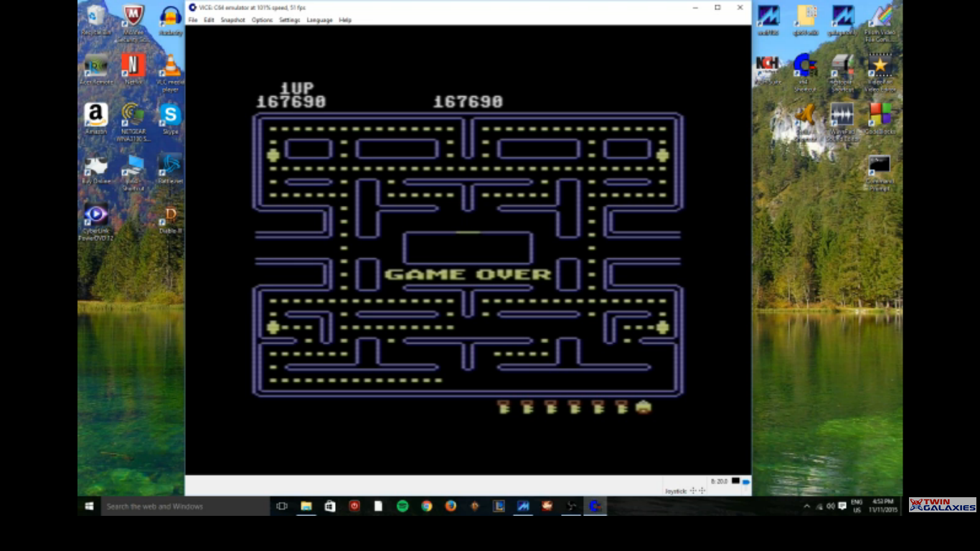Viewport: 980px width, 551px height.
Task: Open the Recycle Bin desktop icon
Action: [x=96, y=19]
